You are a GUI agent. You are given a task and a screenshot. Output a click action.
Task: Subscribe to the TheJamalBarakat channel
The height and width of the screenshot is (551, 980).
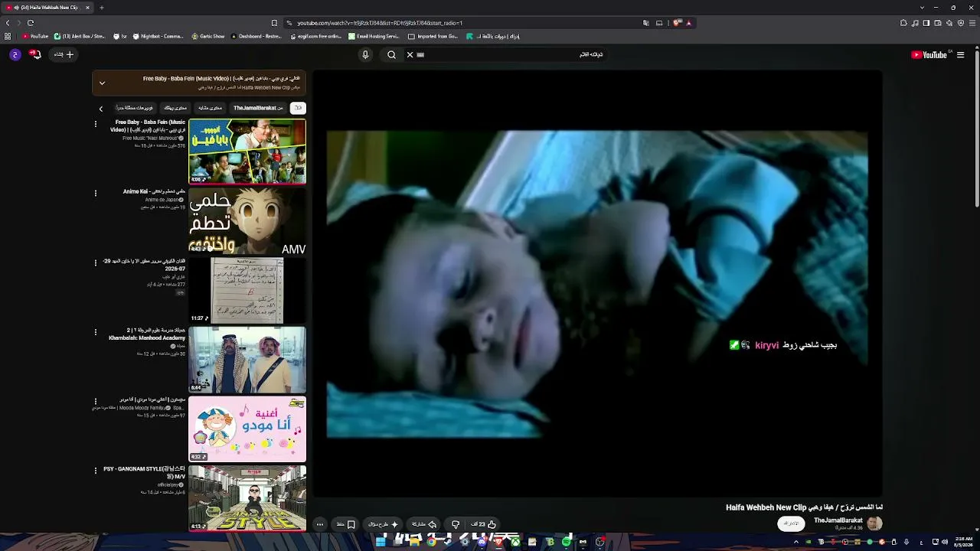point(791,523)
